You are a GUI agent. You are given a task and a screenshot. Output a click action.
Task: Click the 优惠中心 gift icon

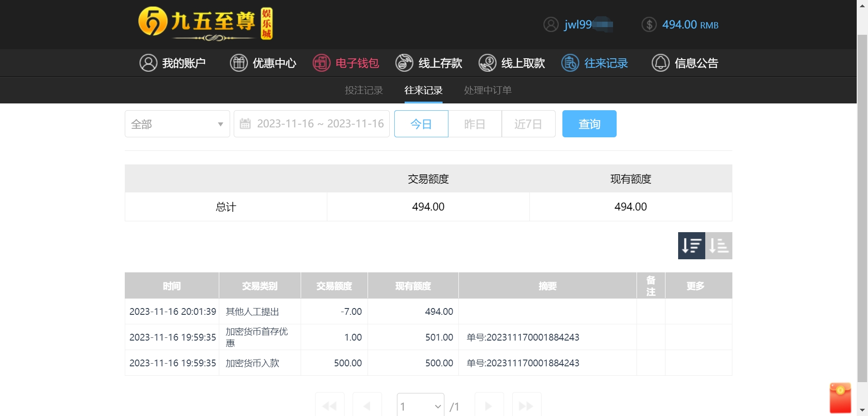click(238, 63)
